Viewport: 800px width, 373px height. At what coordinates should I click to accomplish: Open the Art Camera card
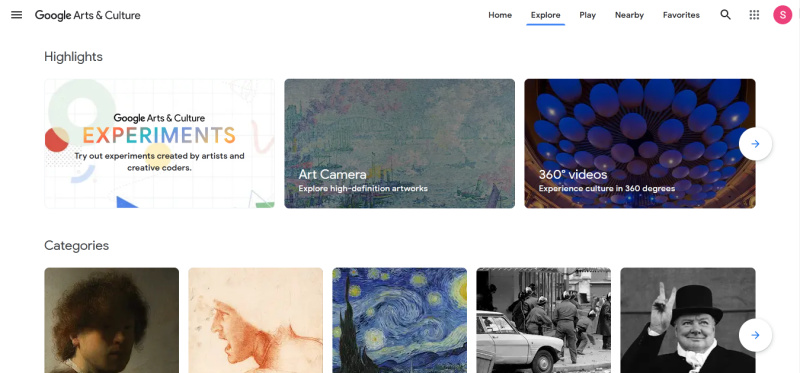[x=399, y=143]
